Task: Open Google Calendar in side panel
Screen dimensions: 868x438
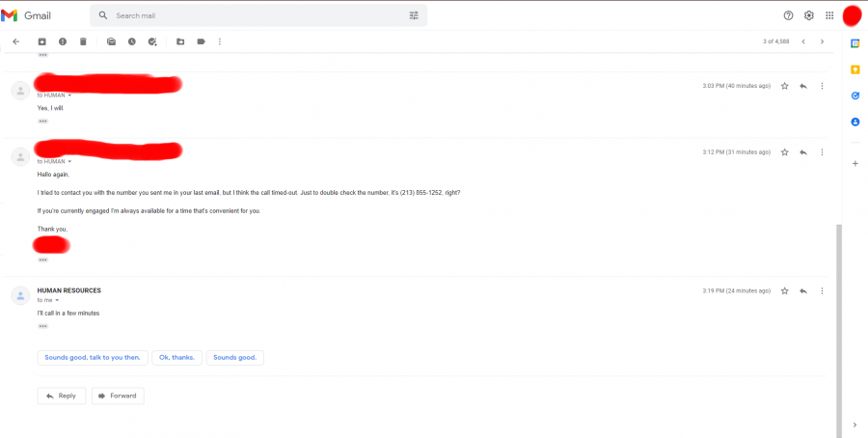Action: click(x=854, y=43)
